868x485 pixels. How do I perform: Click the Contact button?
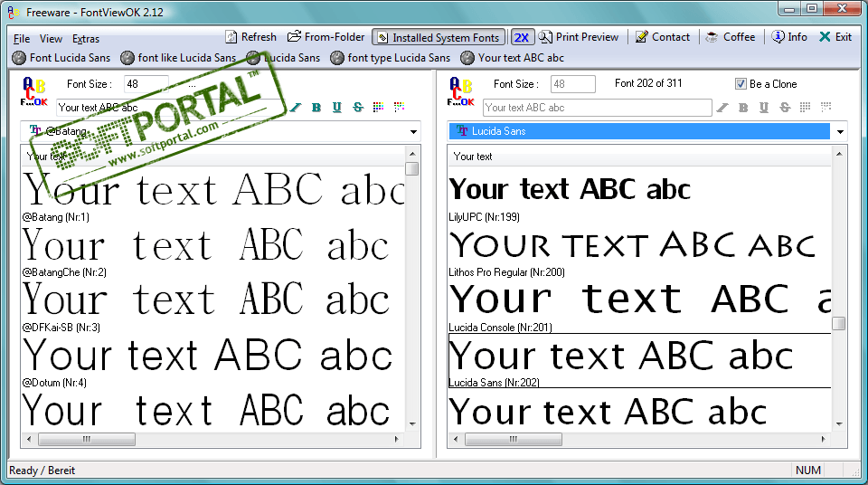(663, 37)
